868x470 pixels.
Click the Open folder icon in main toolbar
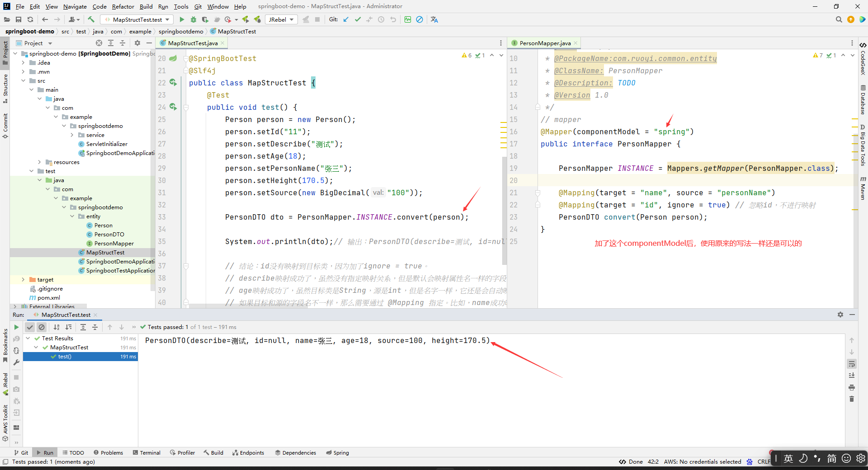point(7,19)
